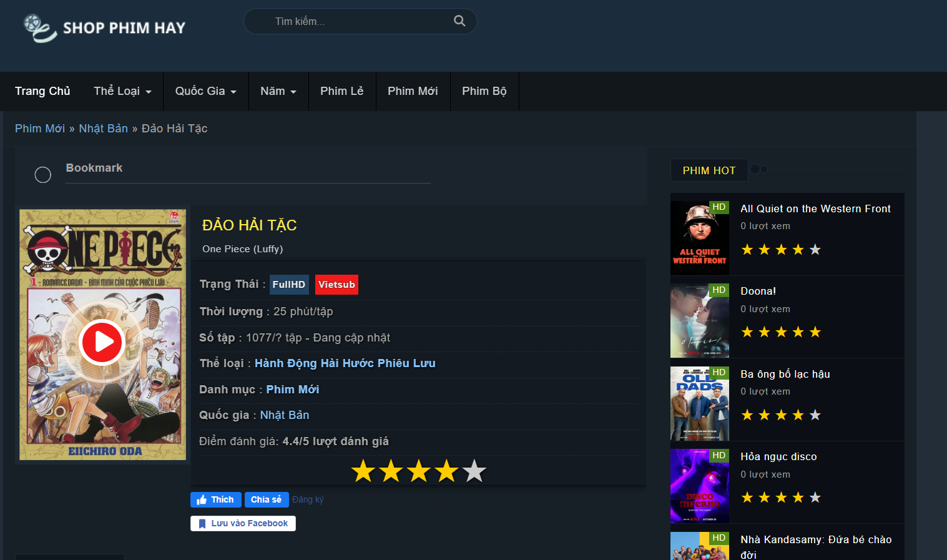This screenshot has height=560, width=947.
Task: Open the Hài Hước genre link
Action: (347, 363)
